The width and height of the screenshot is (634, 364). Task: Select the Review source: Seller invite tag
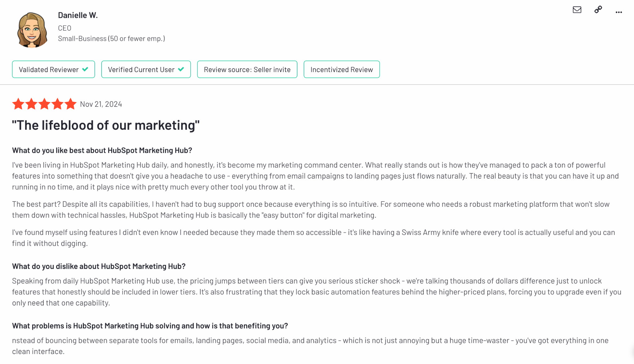(x=247, y=69)
